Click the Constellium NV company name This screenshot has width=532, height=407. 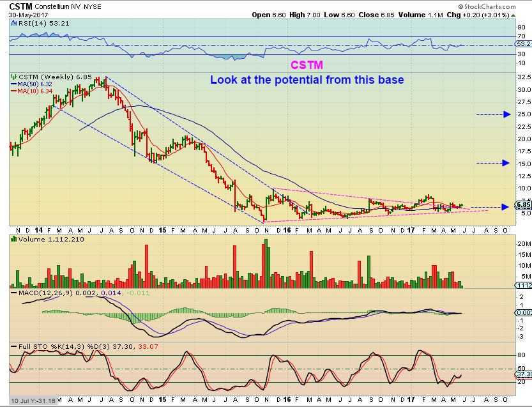pyautogui.click(x=58, y=6)
